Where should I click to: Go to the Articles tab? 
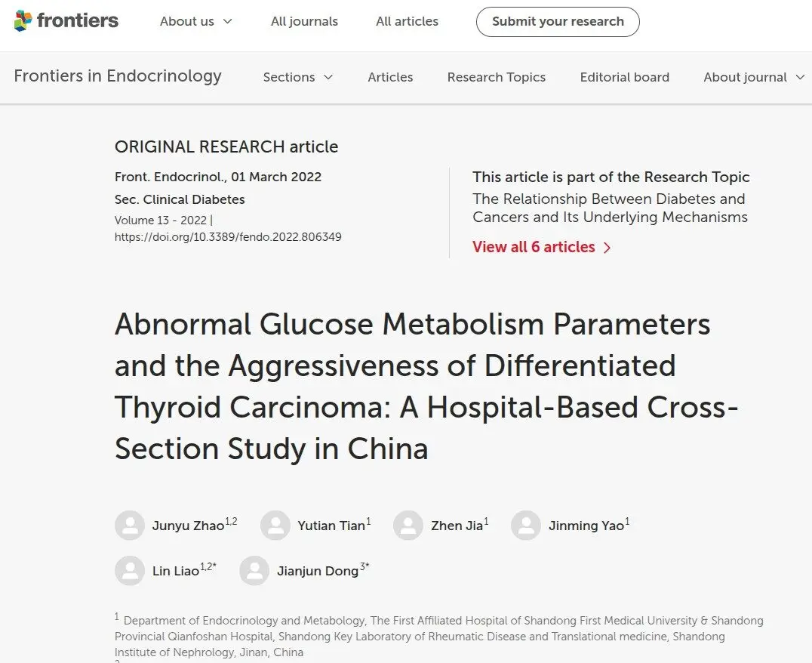390,77
